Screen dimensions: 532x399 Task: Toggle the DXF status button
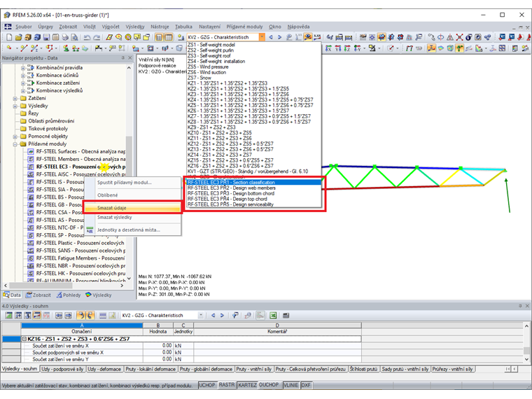tap(306, 385)
